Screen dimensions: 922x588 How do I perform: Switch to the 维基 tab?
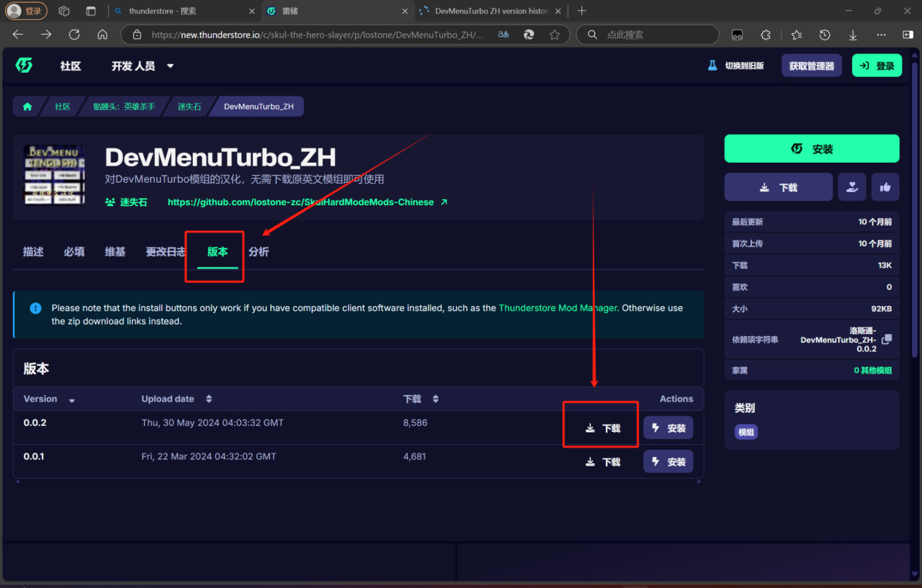115,251
